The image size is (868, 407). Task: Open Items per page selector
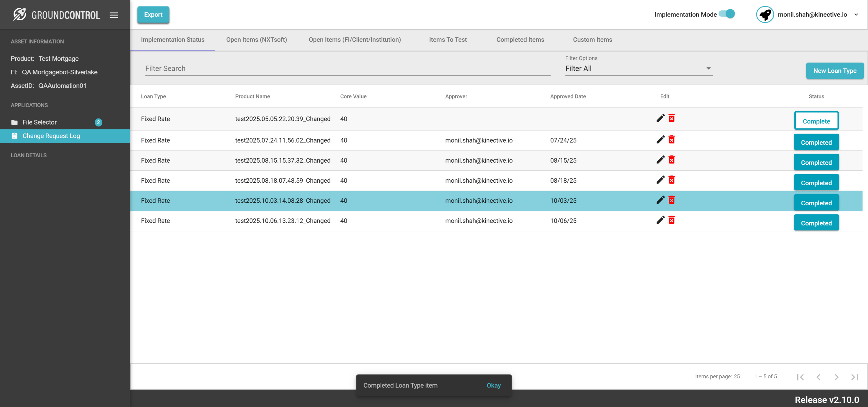coord(737,376)
